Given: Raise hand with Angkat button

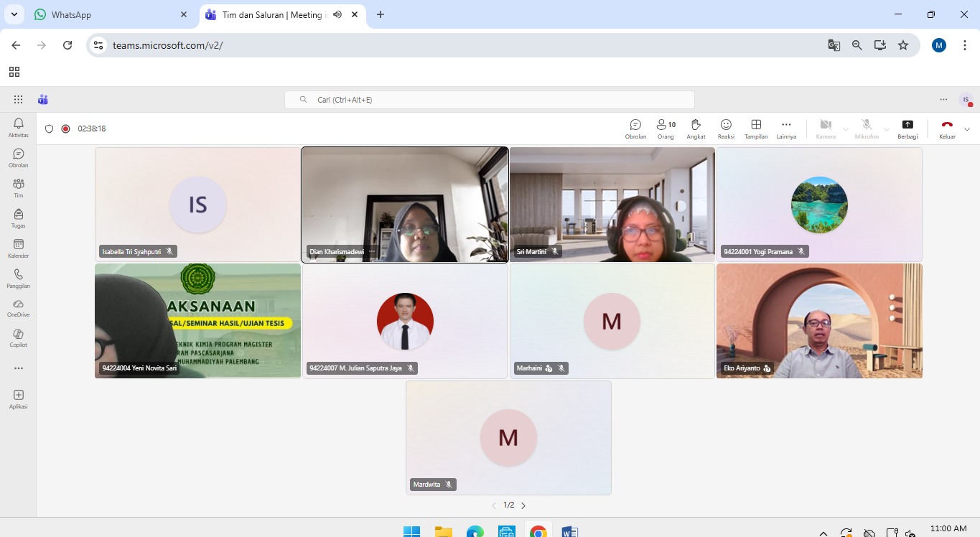Looking at the screenshot, I should click(x=696, y=129).
